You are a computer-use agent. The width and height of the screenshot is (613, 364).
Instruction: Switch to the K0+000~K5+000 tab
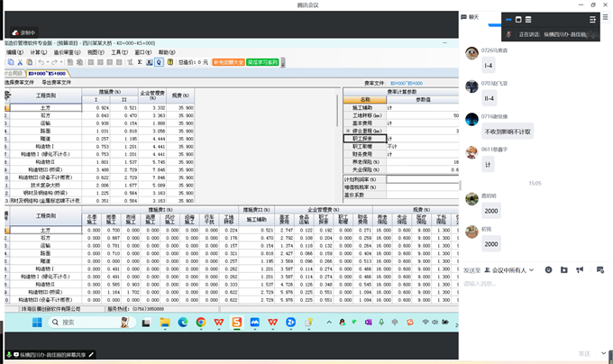pyautogui.click(x=47, y=73)
